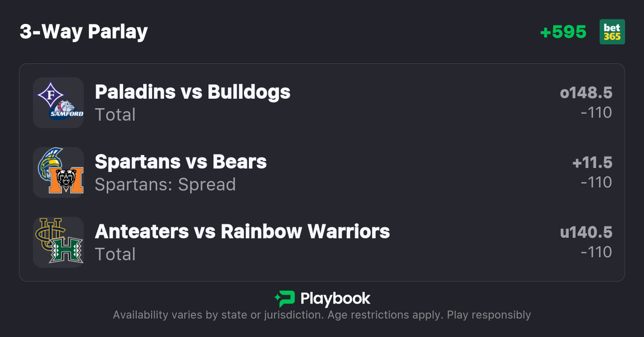Open the Spartans vs Bears matchup

tap(181, 162)
